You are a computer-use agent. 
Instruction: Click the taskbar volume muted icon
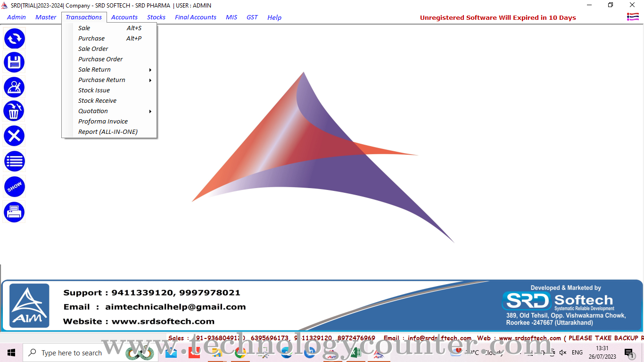click(562, 353)
